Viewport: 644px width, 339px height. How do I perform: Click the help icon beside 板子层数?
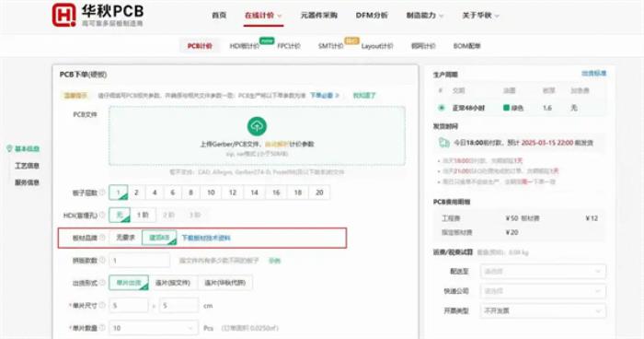click(x=102, y=193)
